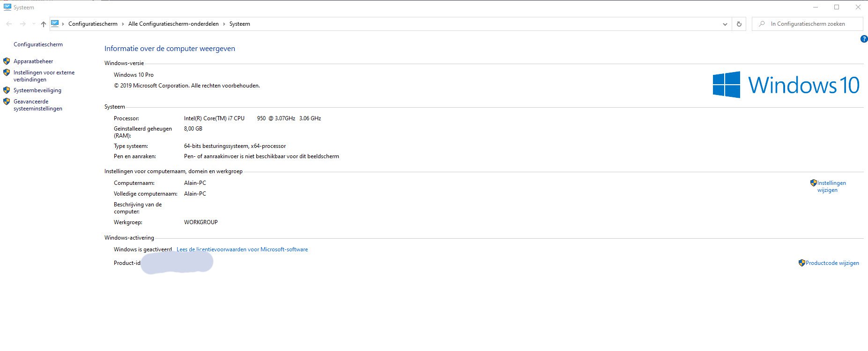Click the search magnifier icon
The height and width of the screenshot is (351, 868).
pyautogui.click(x=762, y=24)
